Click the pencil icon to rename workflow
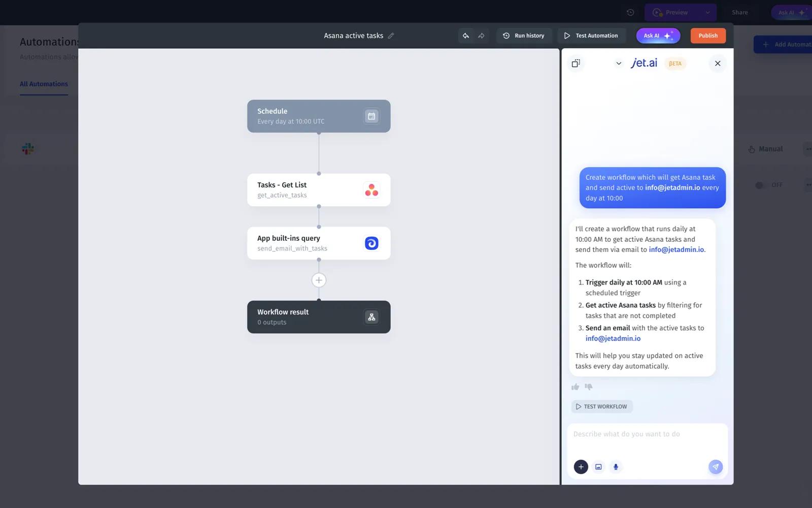 [x=391, y=36]
